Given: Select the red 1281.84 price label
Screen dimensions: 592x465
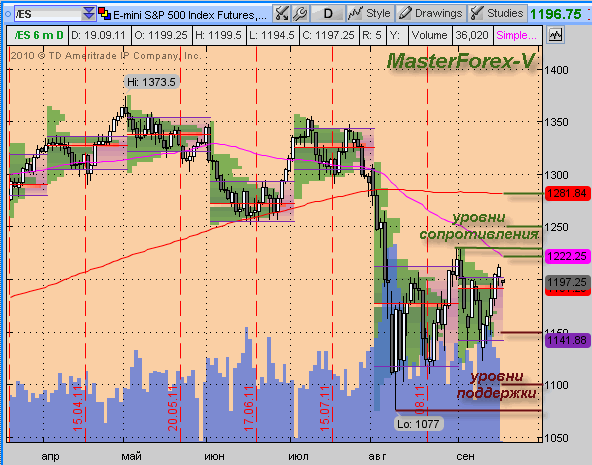Looking at the screenshot, I should click(567, 193).
